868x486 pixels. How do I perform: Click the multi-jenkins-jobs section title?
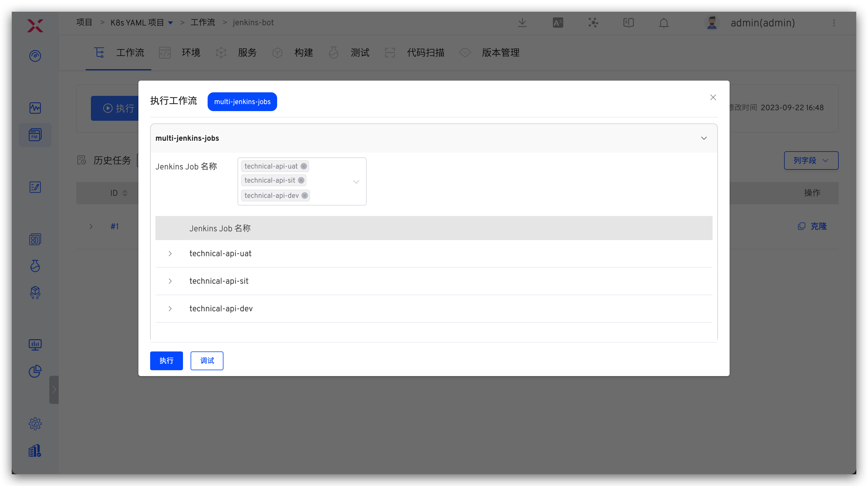[x=187, y=138]
